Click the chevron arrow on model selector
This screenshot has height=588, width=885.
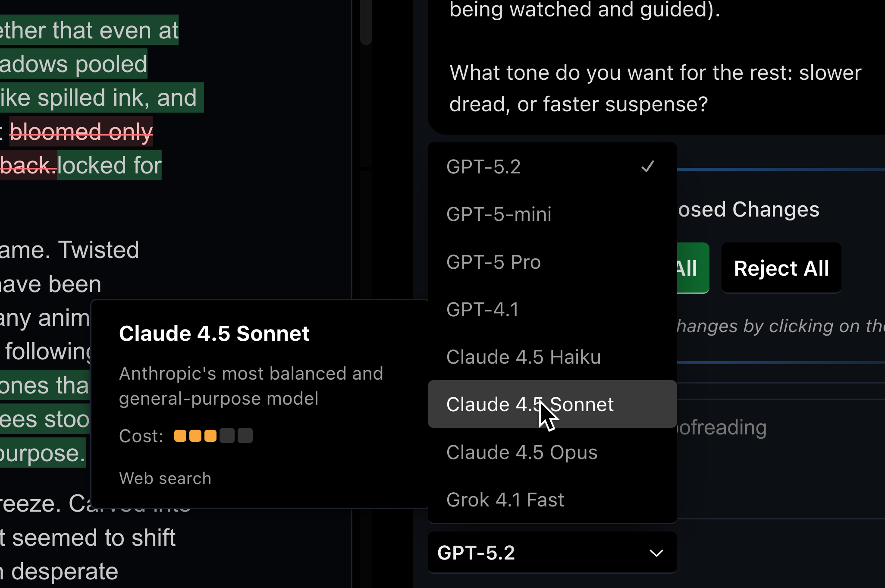tap(656, 553)
